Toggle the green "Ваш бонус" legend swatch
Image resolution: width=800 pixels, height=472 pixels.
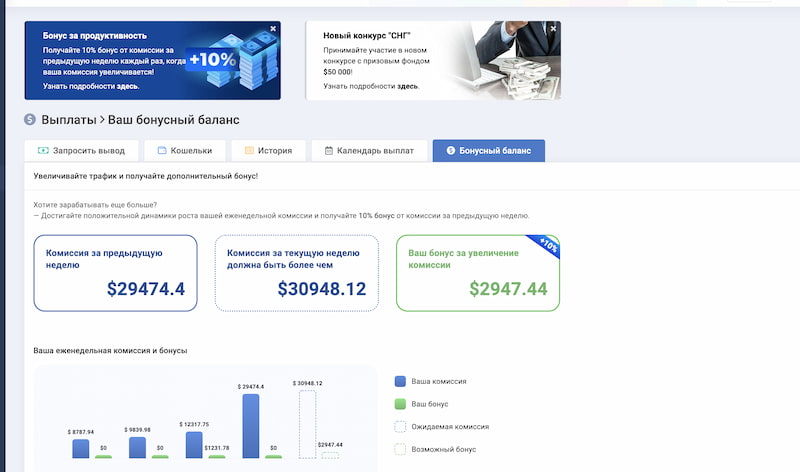400,404
